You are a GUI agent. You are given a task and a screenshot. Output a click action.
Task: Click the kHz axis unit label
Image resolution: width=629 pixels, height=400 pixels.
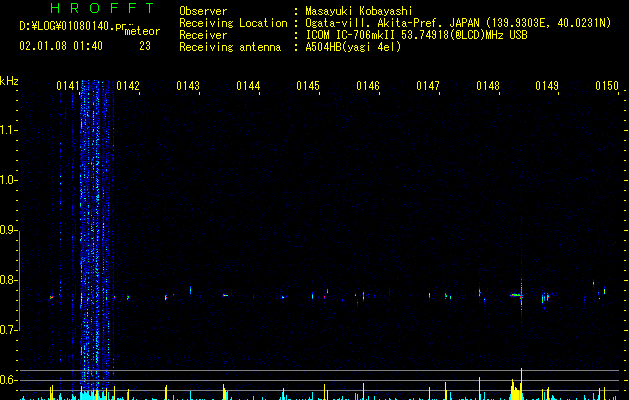coord(9,81)
